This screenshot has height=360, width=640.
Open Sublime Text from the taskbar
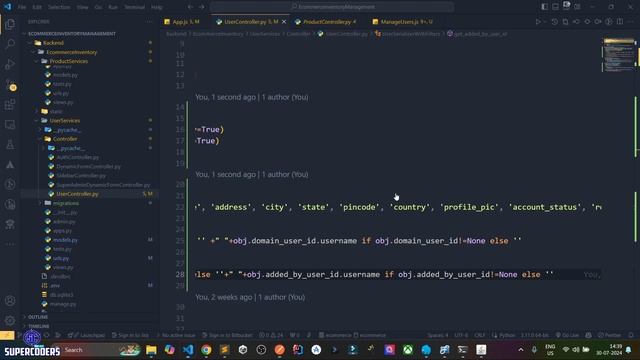pyautogui.click(x=224, y=350)
